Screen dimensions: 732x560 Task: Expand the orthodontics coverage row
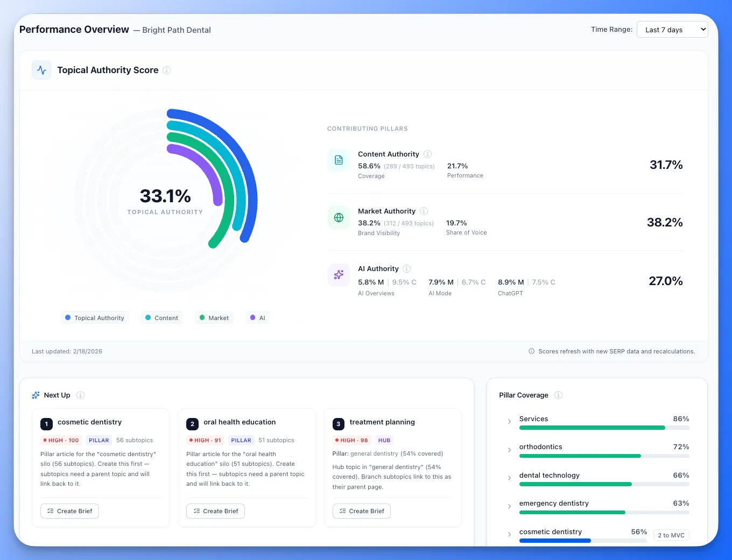pos(509,450)
